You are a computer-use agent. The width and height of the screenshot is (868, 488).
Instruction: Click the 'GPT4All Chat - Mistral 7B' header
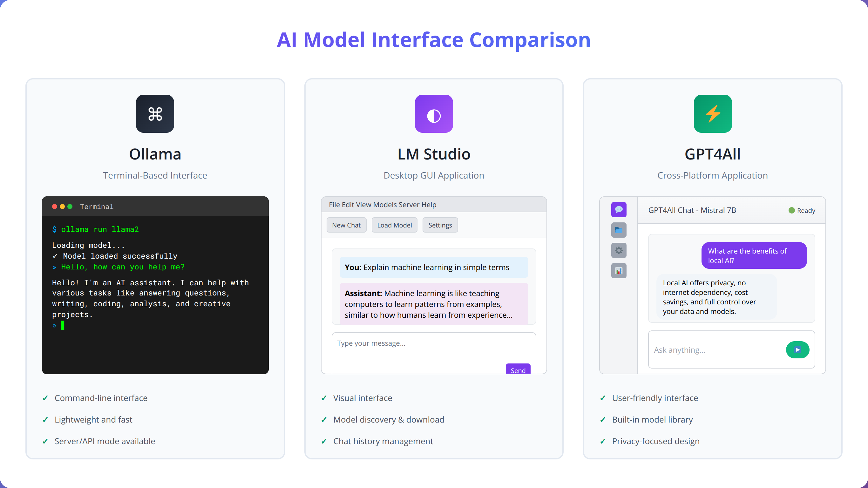click(692, 210)
